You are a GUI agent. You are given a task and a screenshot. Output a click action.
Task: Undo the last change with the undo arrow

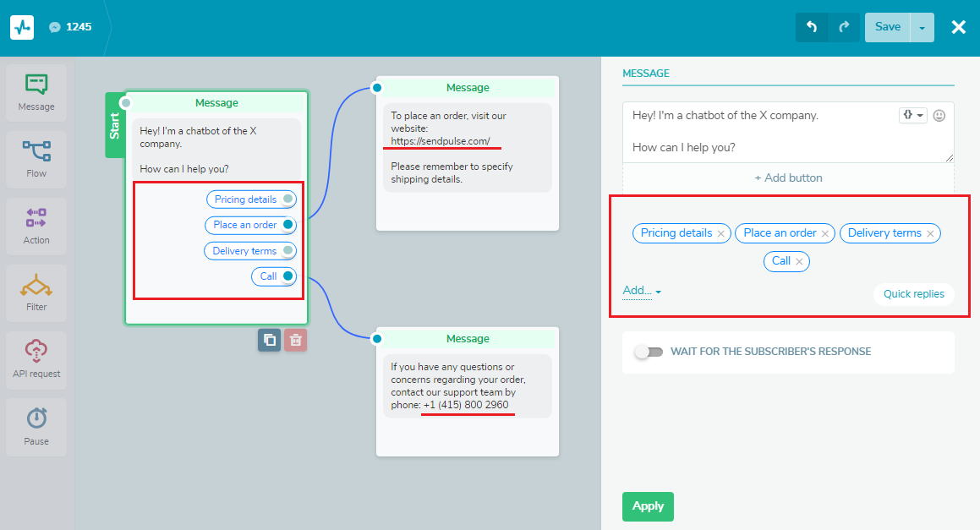[811, 26]
